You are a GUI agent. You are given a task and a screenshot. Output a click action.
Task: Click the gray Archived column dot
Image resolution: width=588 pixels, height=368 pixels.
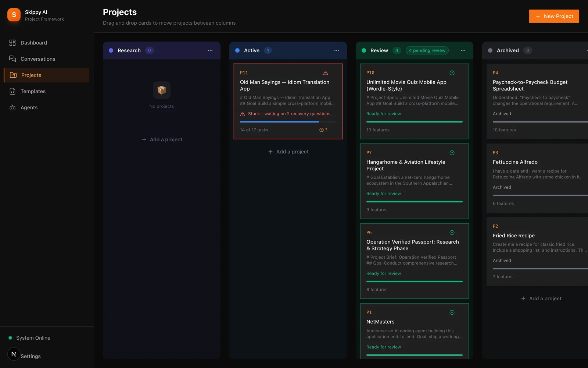tap(490, 50)
